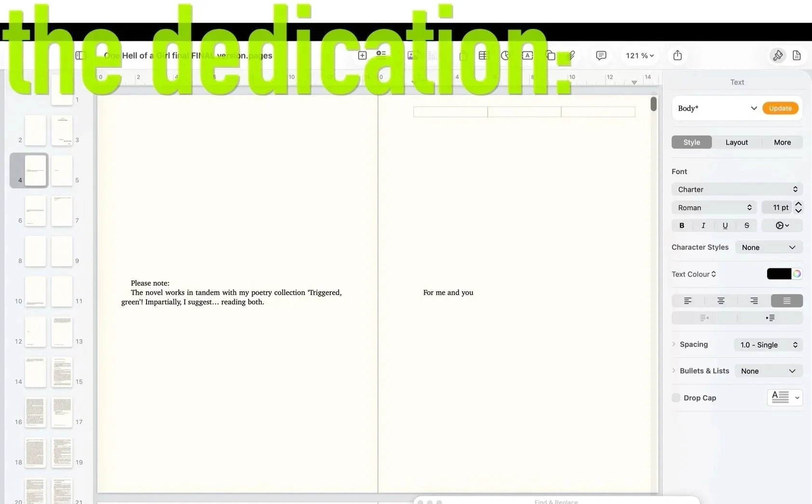Screen dimensions: 812x504
Task: Click the ruler right-indent marker triangle
Action: point(634,82)
